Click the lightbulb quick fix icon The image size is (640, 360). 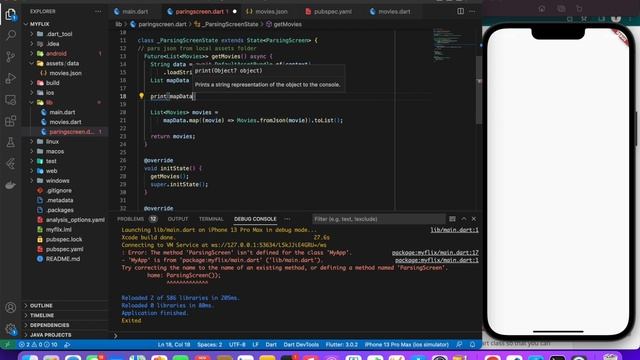tap(141, 96)
